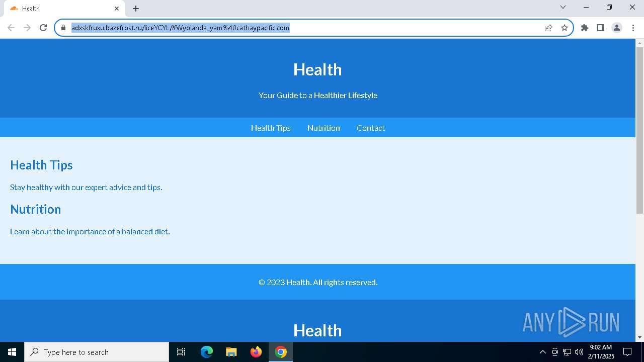
Task: Open the Extensions puzzle icon
Action: (x=585, y=28)
